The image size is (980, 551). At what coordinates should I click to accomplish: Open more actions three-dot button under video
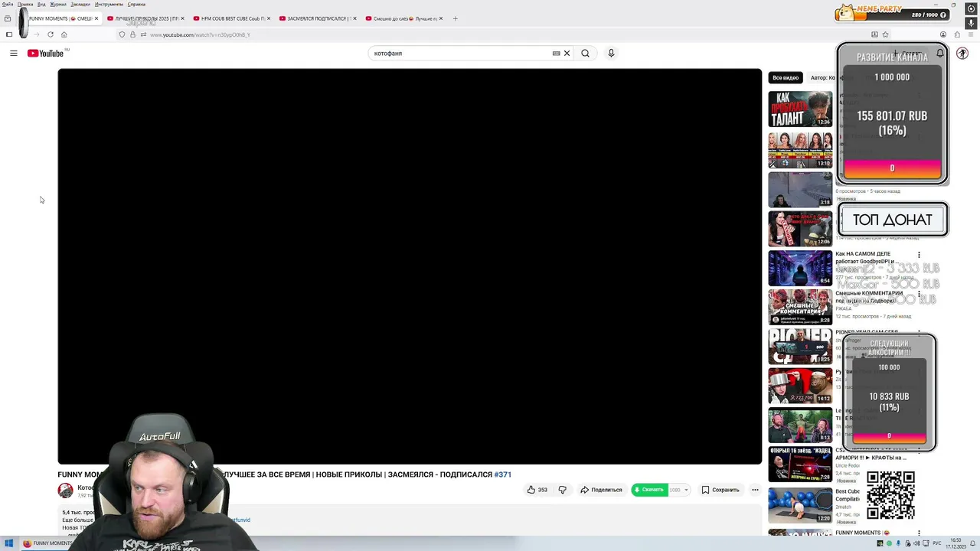pyautogui.click(x=755, y=490)
